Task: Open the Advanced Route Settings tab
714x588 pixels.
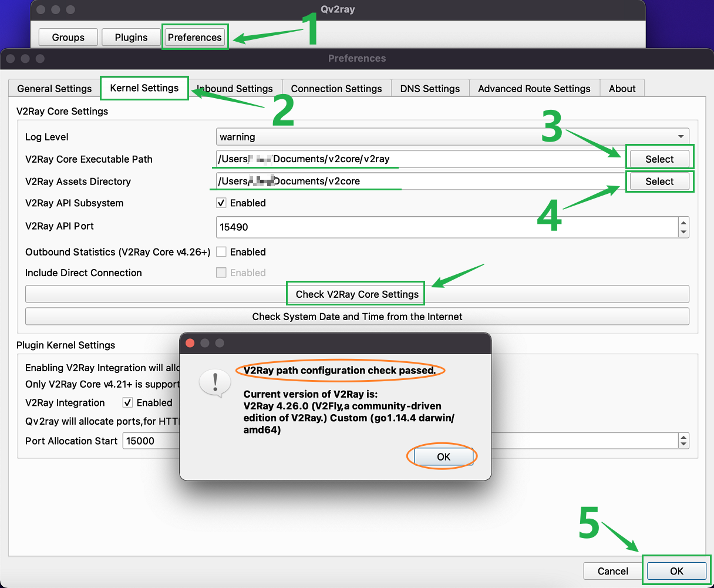Action: click(x=534, y=89)
